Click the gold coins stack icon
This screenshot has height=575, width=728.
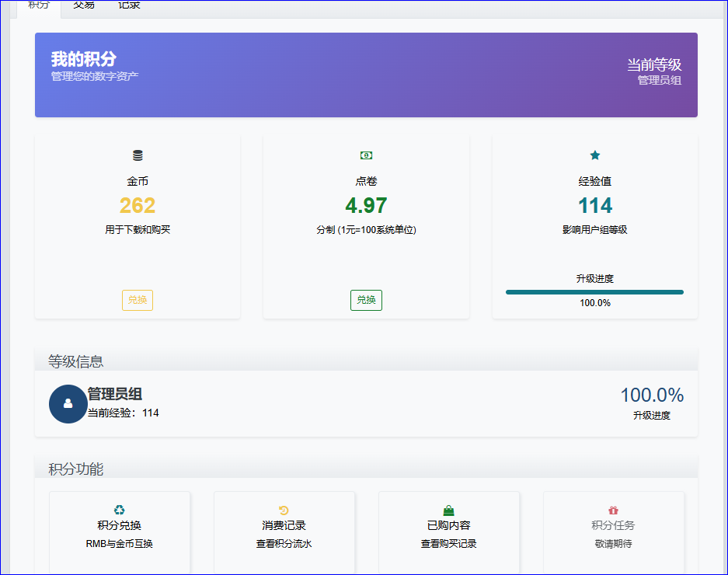click(x=138, y=155)
